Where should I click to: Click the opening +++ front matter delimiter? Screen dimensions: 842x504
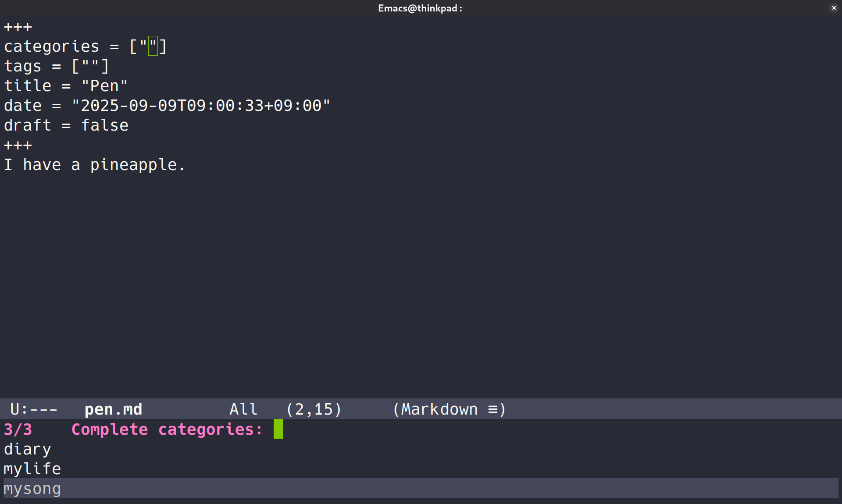18,27
